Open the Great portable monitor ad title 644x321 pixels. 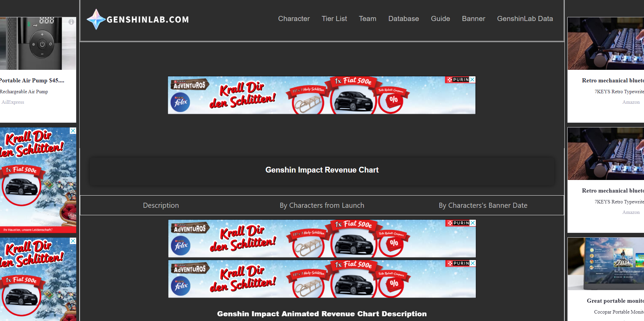pyautogui.click(x=615, y=301)
